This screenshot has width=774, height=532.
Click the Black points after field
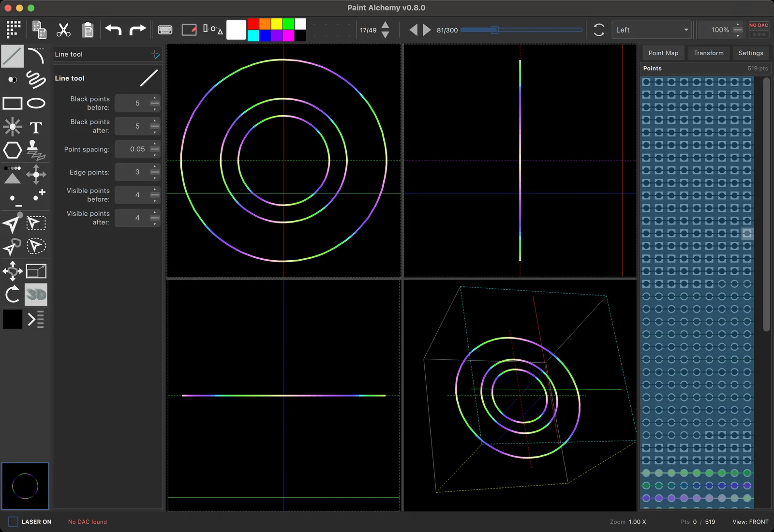tap(137, 126)
